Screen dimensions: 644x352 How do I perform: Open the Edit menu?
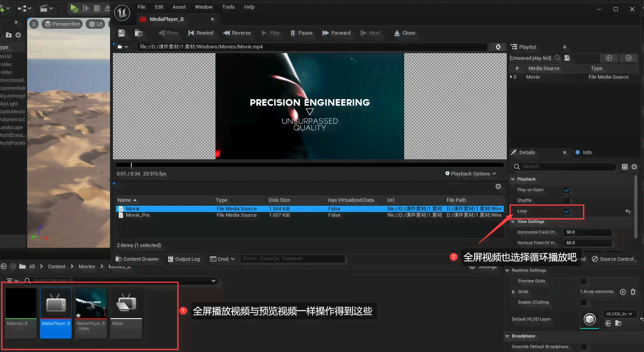click(x=159, y=7)
